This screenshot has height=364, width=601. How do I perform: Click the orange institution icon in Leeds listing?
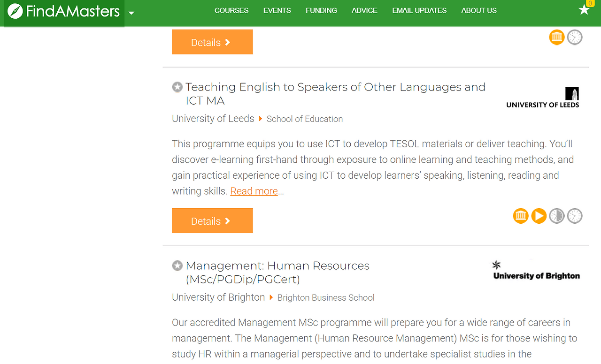[x=521, y=216]
